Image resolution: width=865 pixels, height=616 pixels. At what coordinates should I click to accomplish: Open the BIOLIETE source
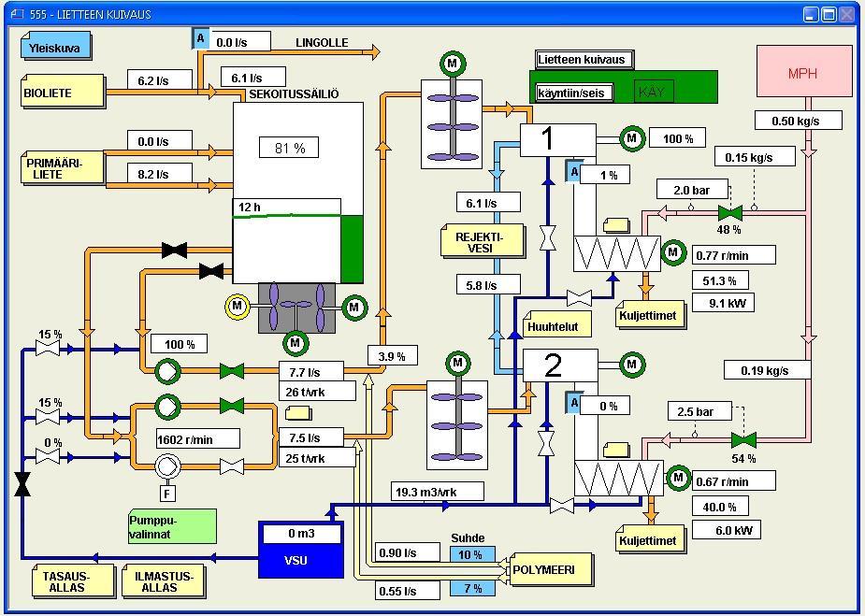click(x=63, y=93)
